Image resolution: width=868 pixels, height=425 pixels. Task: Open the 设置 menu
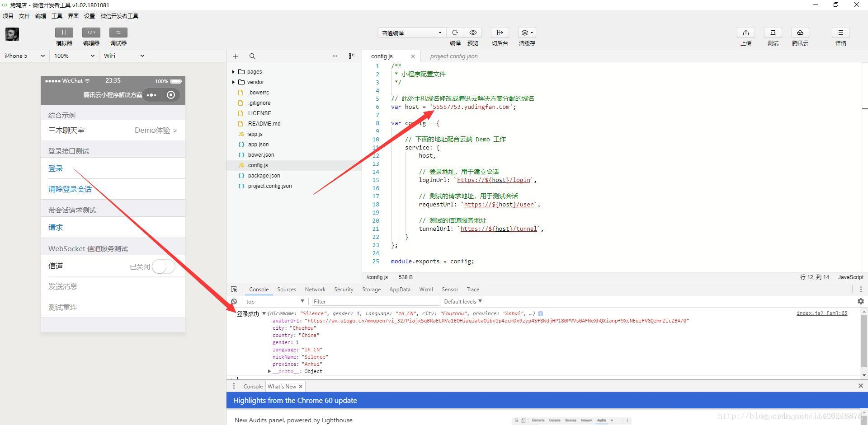pos(90,16)
